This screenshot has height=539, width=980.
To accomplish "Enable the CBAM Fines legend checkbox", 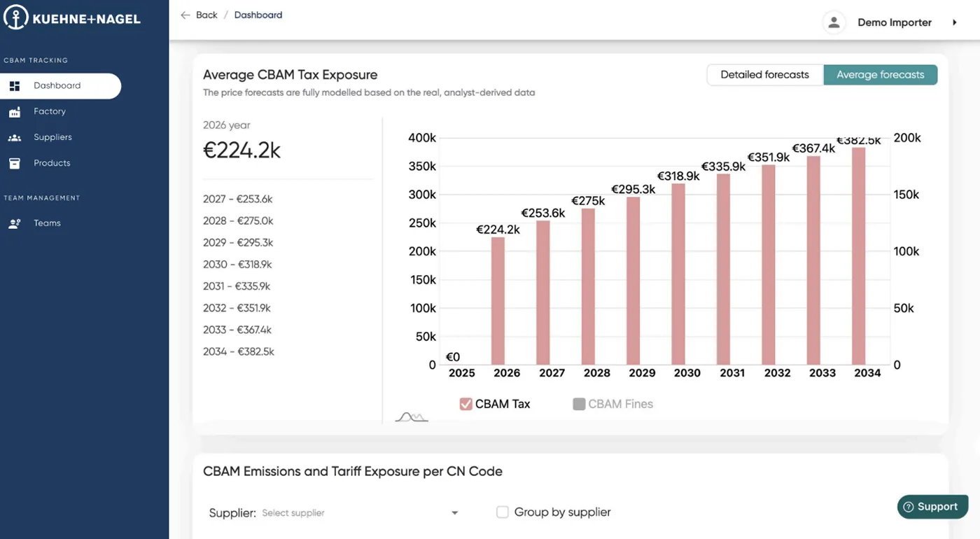I will (x=579, y=404).
